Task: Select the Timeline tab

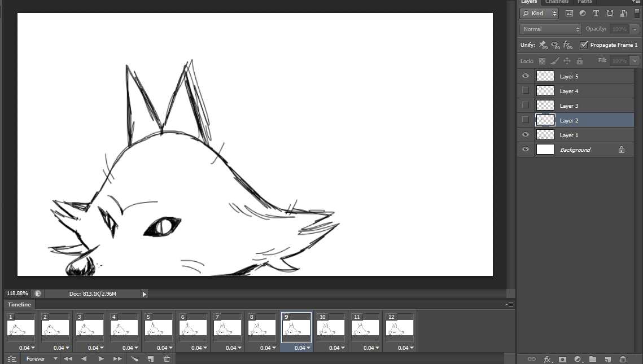Action: [19, 305]
